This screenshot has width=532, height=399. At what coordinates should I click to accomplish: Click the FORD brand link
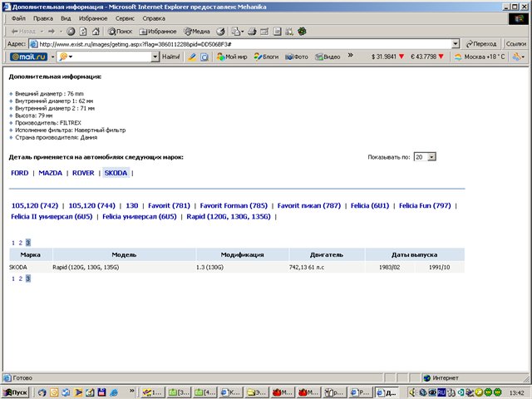click(20, 173)
